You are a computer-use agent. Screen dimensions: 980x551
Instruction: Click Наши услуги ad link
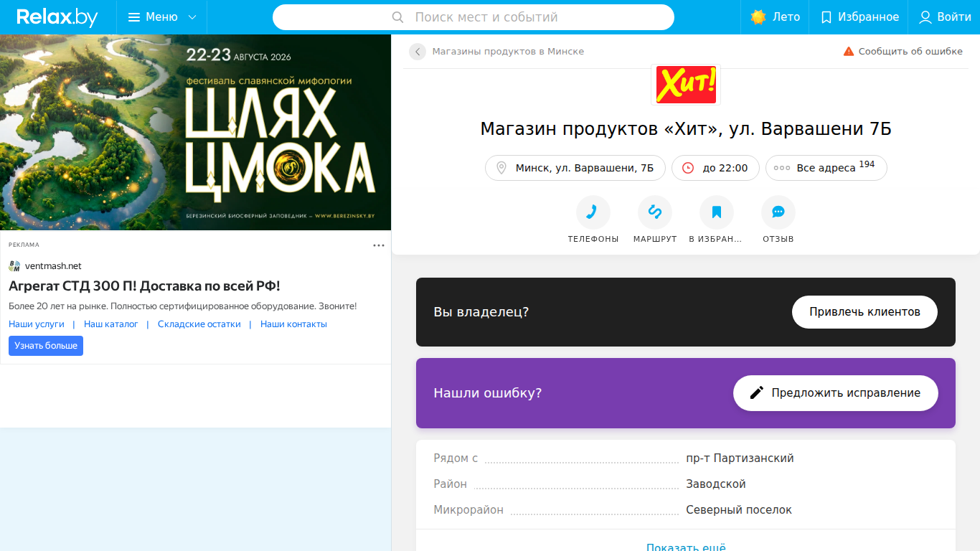click(x=37, y=324)
